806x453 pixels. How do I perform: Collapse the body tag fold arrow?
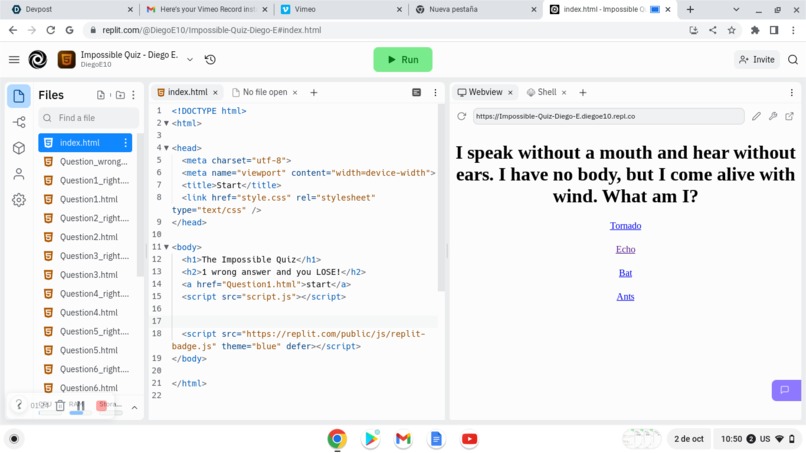coord(166,247)
